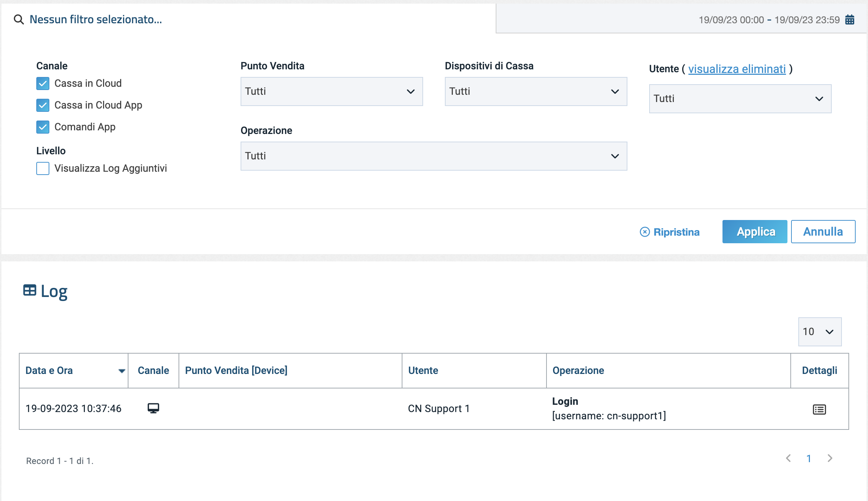This screenshot has height=501, width=868.
Task: Expand the Punto Vendita dropdown
Action: pyautogui.click(x=331, y=91)
